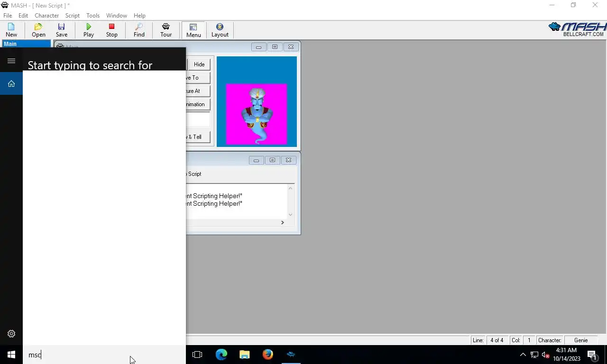Screen dimensions: 607x364
Task: Open the Help menu
Action: [139, 16]
